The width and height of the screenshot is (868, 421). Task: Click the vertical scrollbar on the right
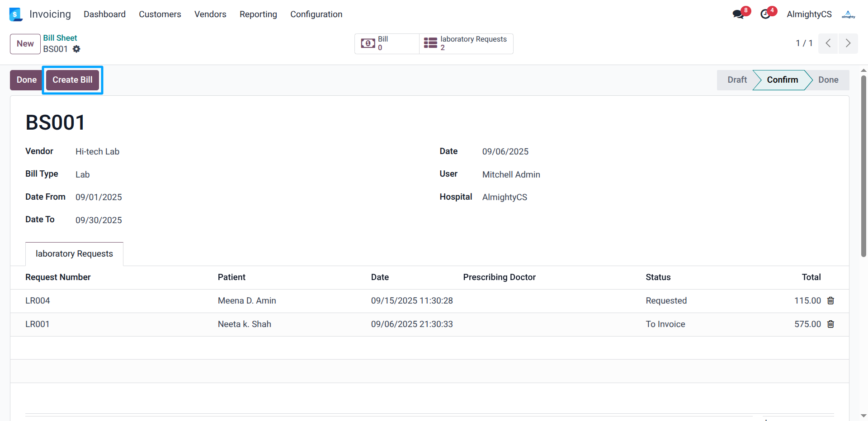coord(863,166)
